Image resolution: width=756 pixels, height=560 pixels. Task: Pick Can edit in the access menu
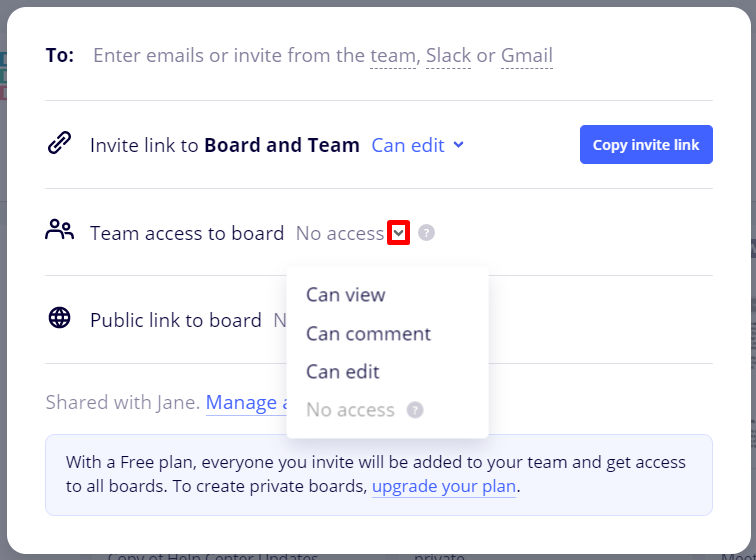point(343,372)
